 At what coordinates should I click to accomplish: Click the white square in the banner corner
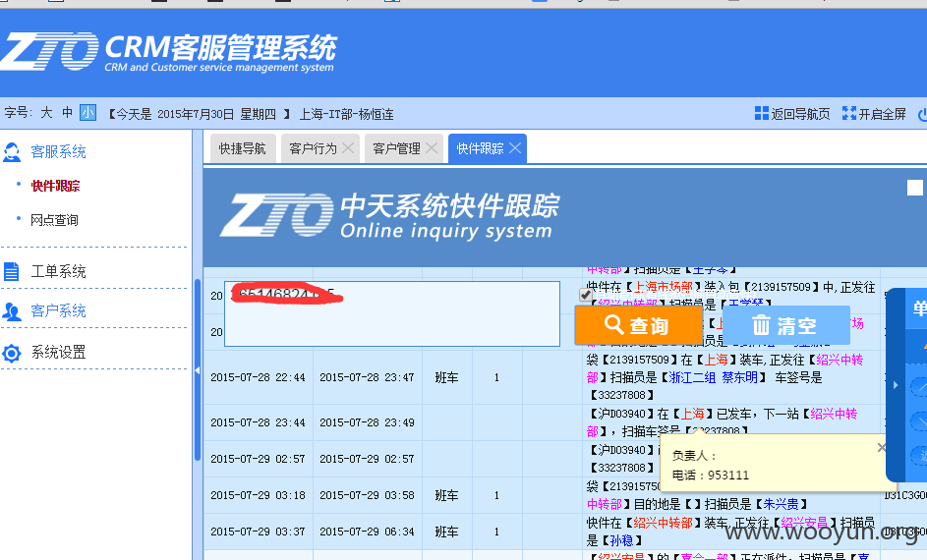coord(914,188)
